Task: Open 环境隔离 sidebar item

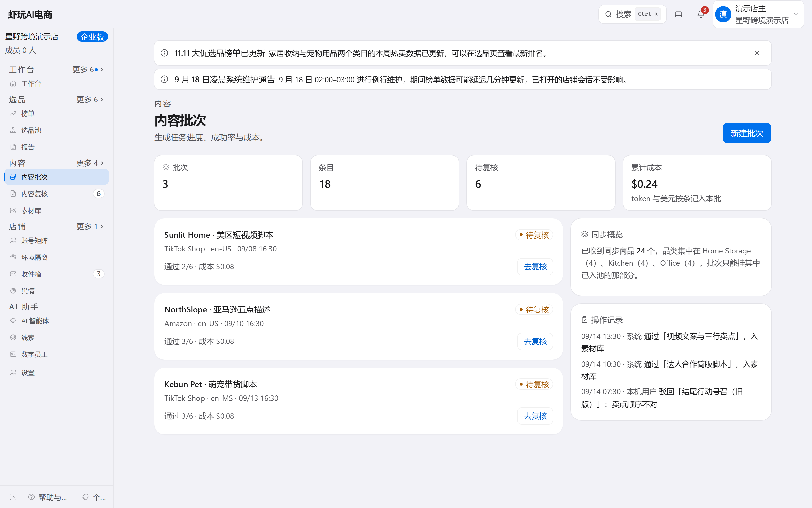Action: pyautogui.click(x=56, y=257)
